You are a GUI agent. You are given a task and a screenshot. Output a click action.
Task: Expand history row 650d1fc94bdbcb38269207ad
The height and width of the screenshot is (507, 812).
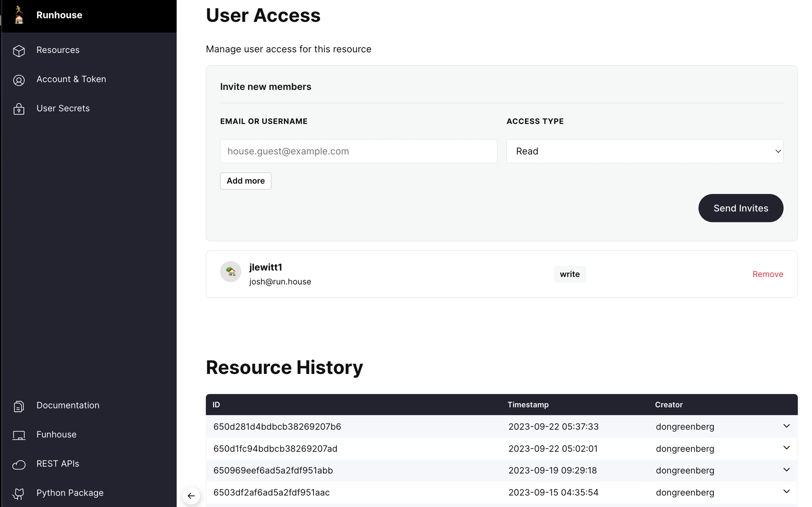pos(786,448)
